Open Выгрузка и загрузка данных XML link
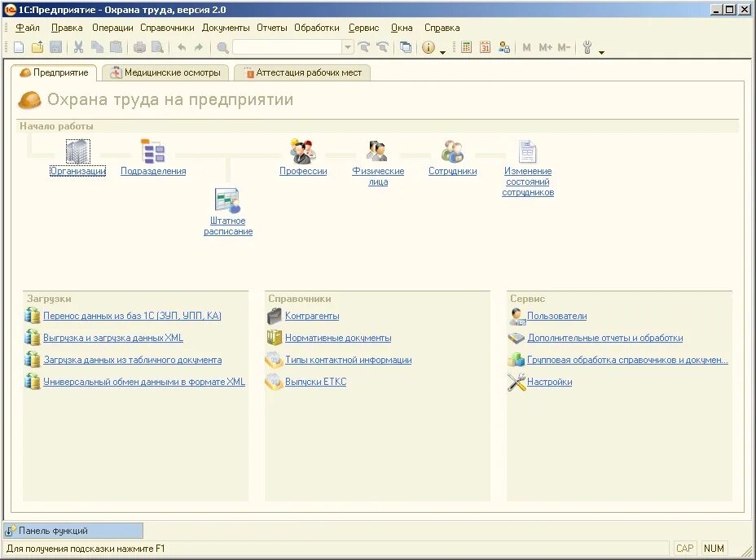This screenshot has height=560, width=756. point(113,338)
